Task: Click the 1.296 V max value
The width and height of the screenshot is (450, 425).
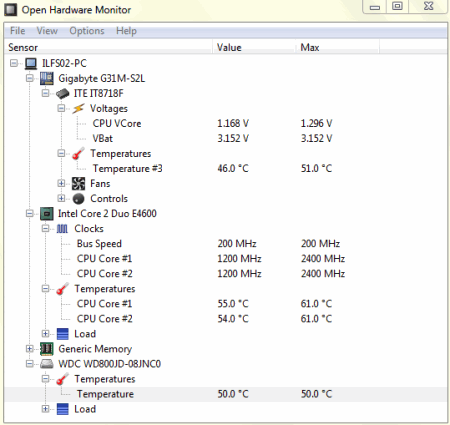Action: click(x=316, y=123)
